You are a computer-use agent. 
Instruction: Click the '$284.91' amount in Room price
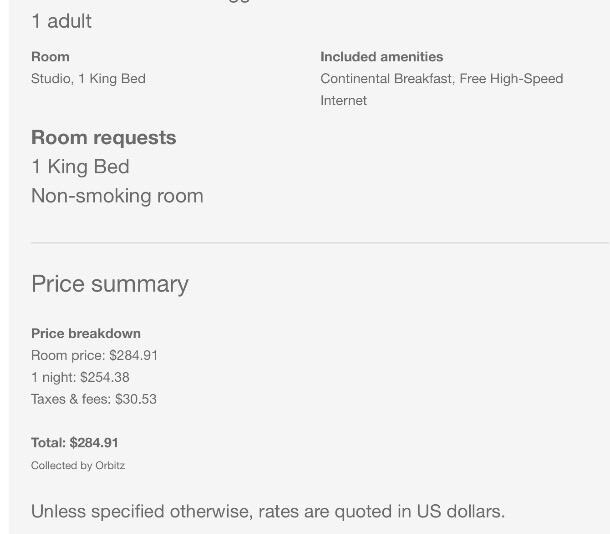tap(133, 355)
